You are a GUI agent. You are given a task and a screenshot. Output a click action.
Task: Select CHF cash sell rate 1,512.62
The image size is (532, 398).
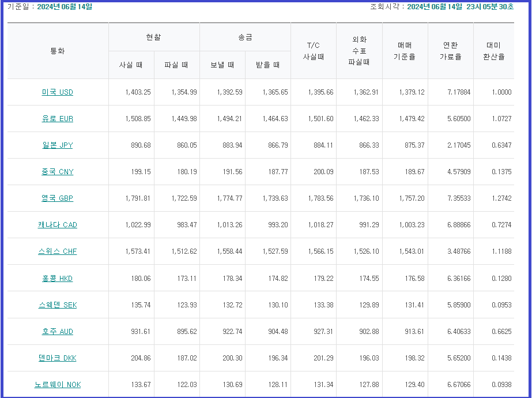[184, 251]
